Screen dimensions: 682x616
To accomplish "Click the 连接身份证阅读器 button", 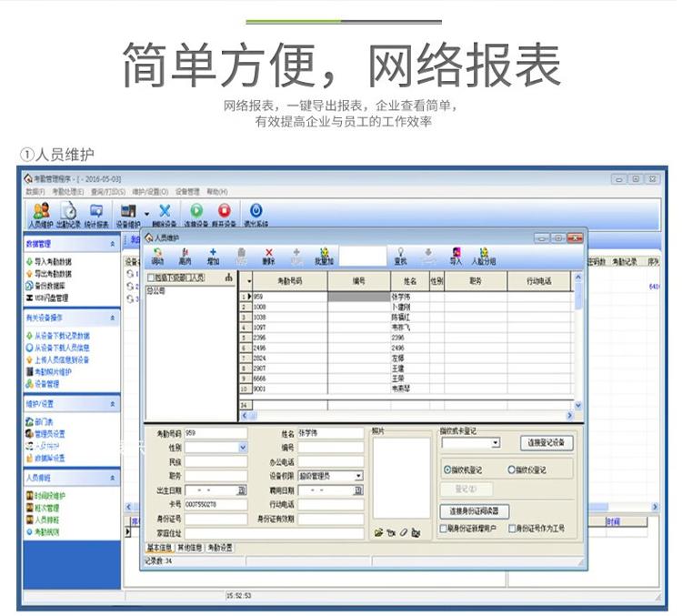I will pos(474,510).
